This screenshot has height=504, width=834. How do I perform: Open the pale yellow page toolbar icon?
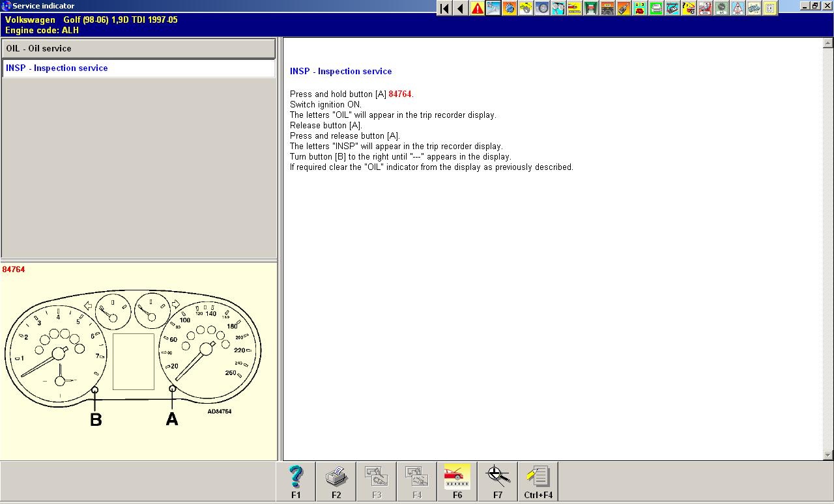coord(770,8)
